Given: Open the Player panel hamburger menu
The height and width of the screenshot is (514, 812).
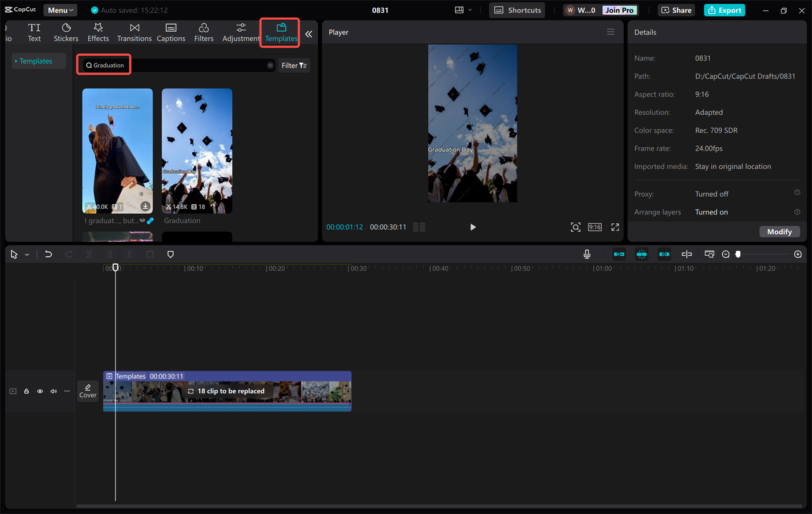Looking at the screenshot, I should pyautogui.click(x=610, y=32).
